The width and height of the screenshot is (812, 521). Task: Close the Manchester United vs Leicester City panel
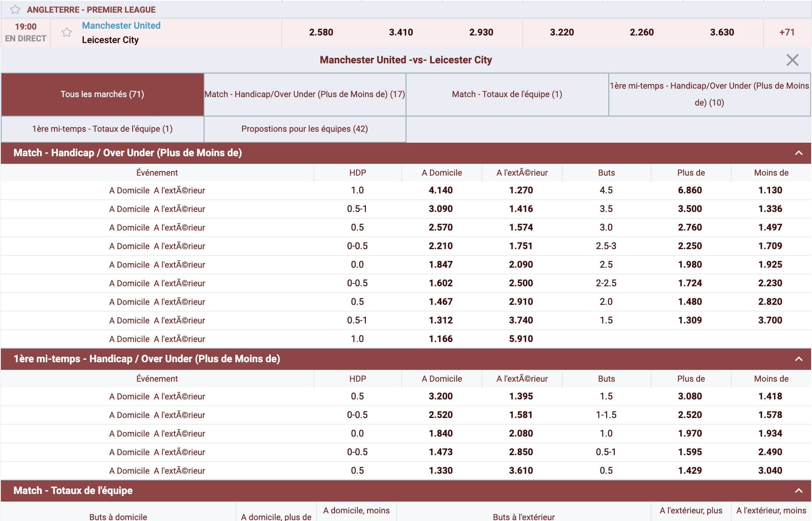coord(792,60)
